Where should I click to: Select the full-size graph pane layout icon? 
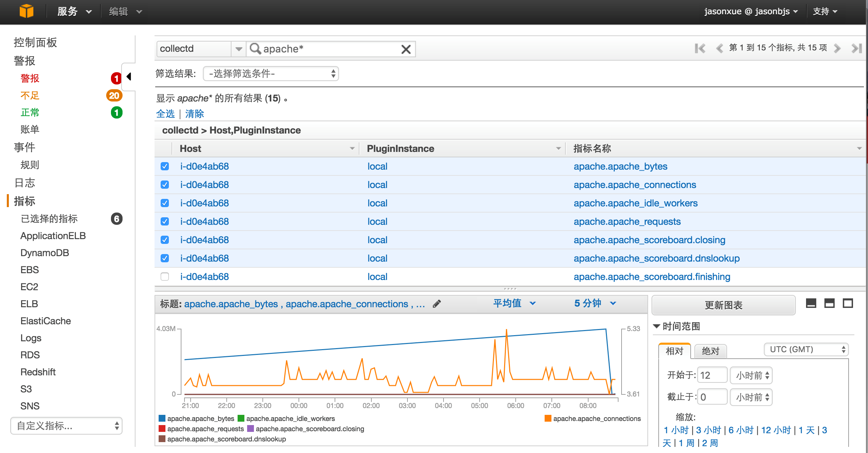coord(848,303)
